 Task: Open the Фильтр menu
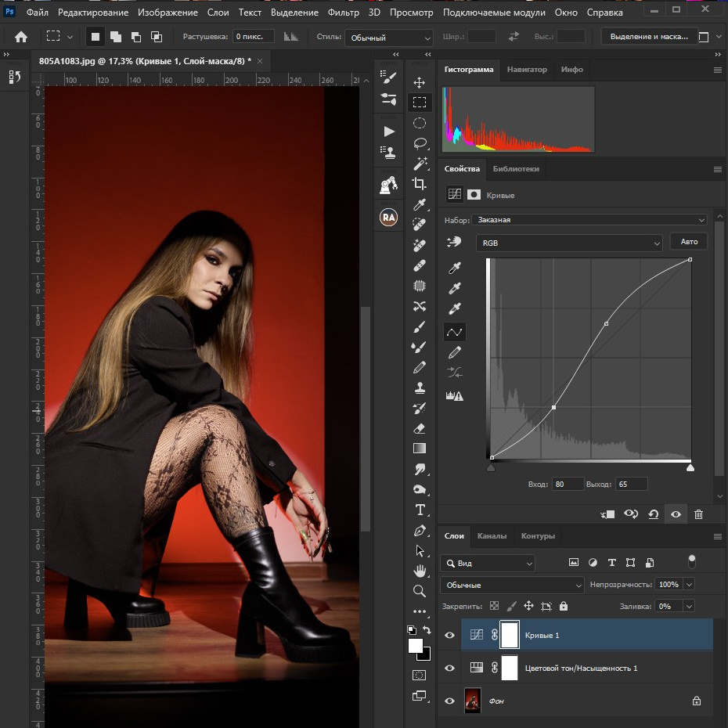(343, 13)
